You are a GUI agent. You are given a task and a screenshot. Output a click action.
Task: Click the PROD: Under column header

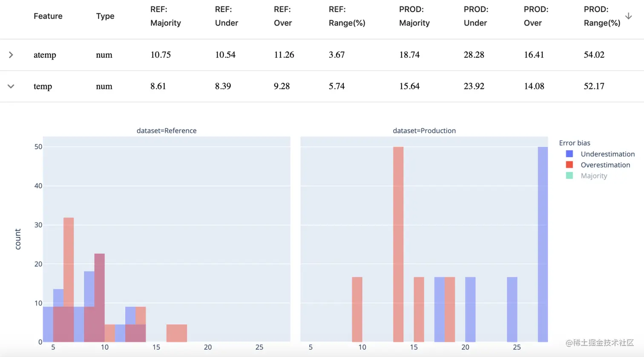476,16
